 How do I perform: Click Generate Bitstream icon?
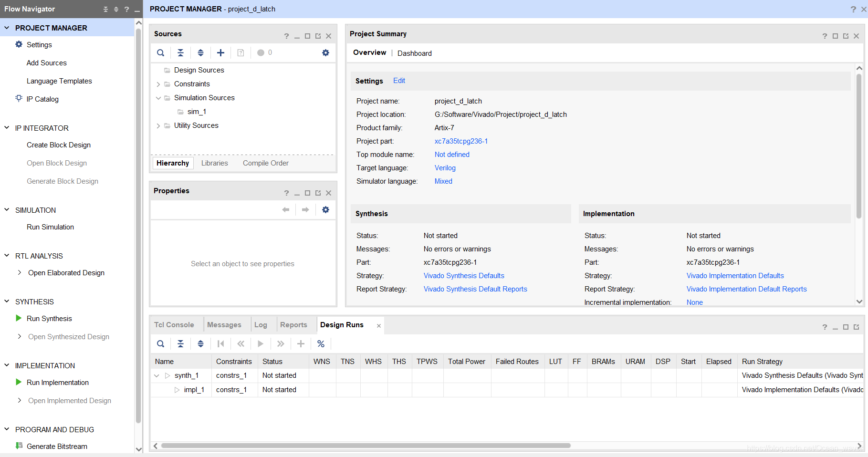[x=19, y=446]
